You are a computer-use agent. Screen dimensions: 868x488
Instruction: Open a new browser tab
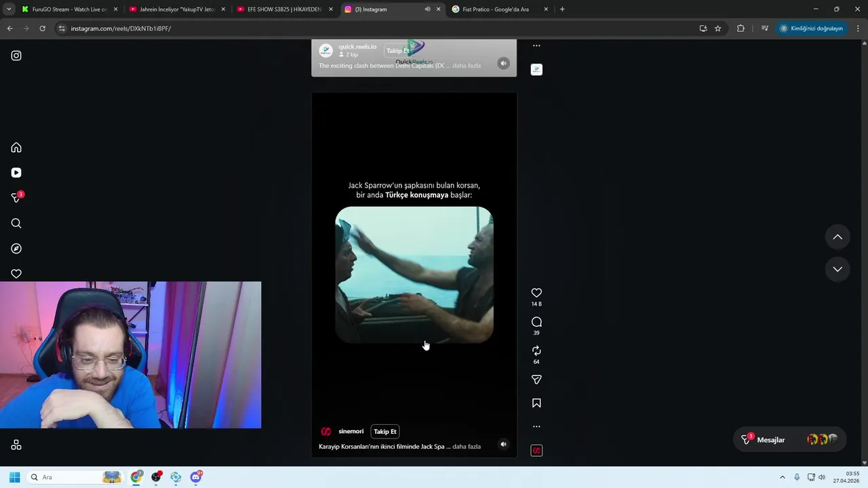(562, 9)
